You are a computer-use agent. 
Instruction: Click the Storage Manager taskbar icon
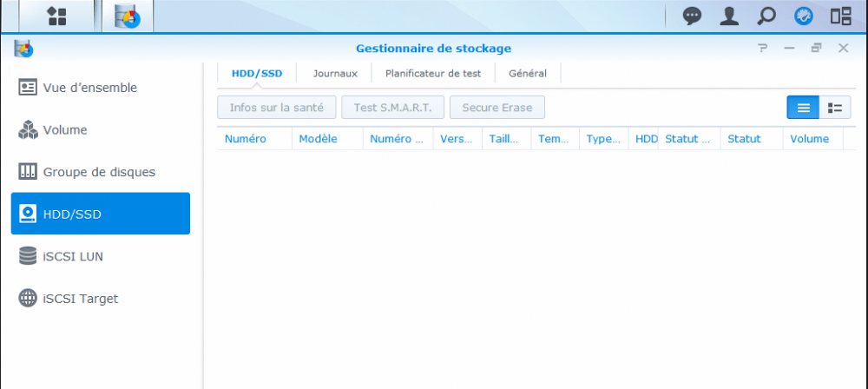(128, 16)
